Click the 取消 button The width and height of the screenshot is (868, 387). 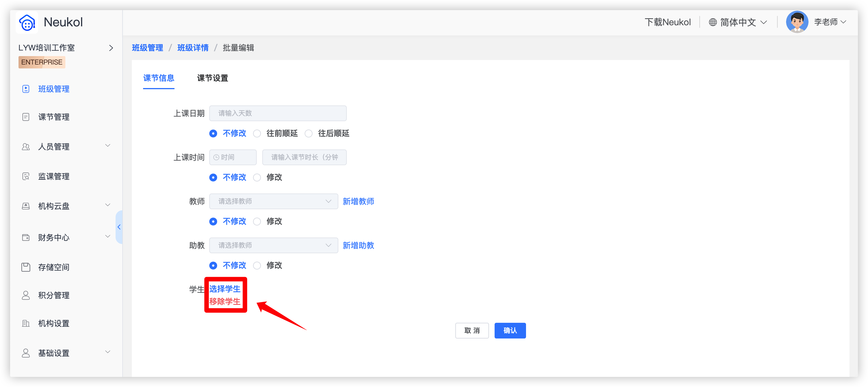click(x=472, y=331)
